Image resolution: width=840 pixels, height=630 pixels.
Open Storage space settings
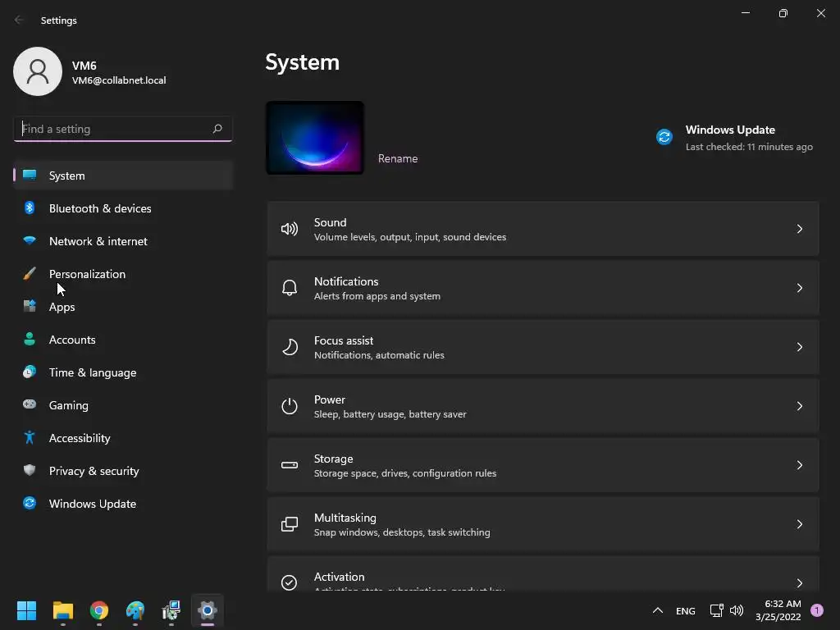pos(543,465)
